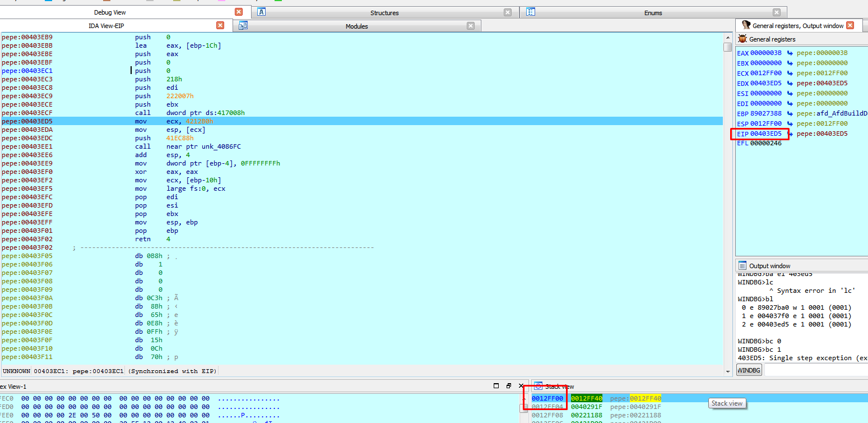Open the Enums tab
The width and height of the screenshot is (868, 423).
(x=653, y=13)
